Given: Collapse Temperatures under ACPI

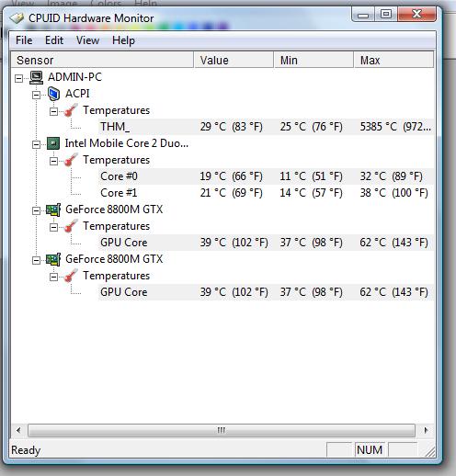Looking at the screenshot, I should click(53, 111).
